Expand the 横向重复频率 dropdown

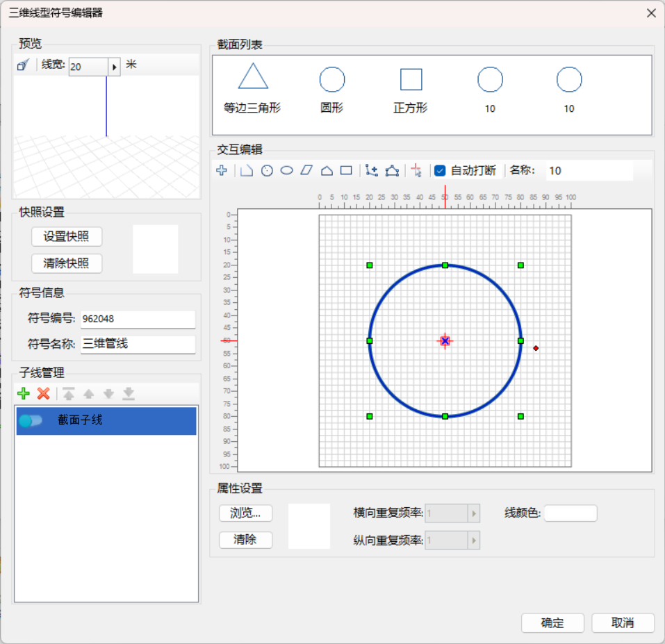tap(474, 513)
